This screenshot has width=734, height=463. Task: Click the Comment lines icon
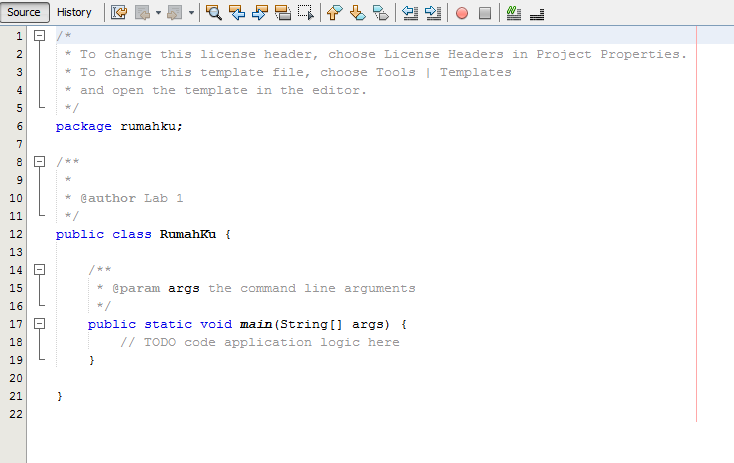[x=514, y=13]
